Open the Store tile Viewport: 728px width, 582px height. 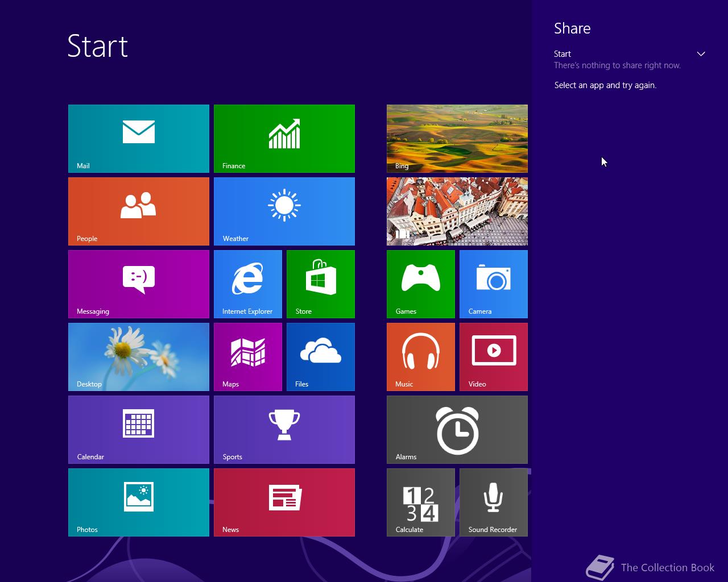tap(321, 284)
